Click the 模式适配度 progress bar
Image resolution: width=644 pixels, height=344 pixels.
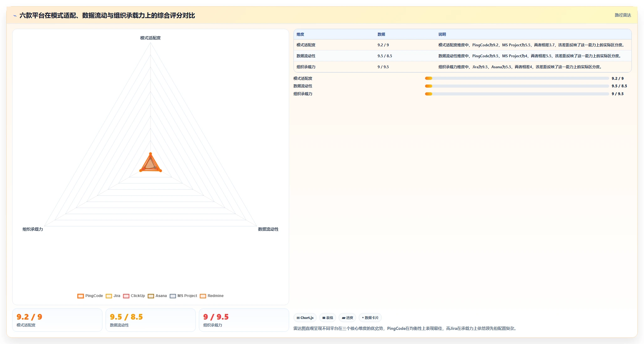tap(517, 79)
